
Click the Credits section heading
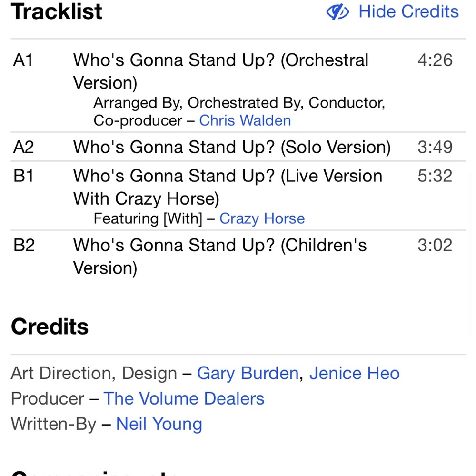50,327
